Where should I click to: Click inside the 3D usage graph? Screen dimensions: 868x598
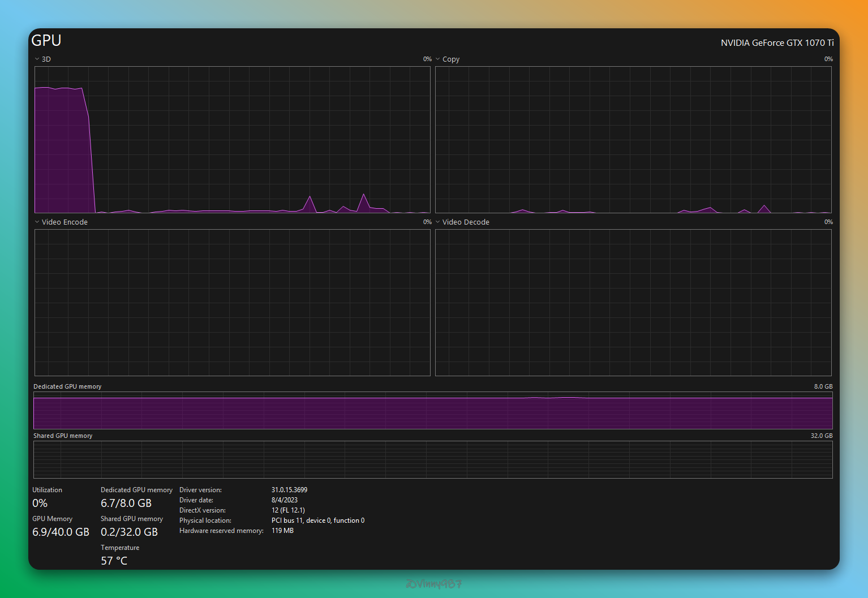coord(232,140)
